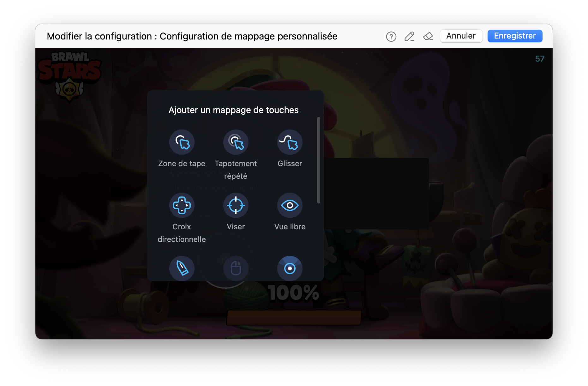
Task: Add a Glisser swipe mapping
Action: point(290,142)
